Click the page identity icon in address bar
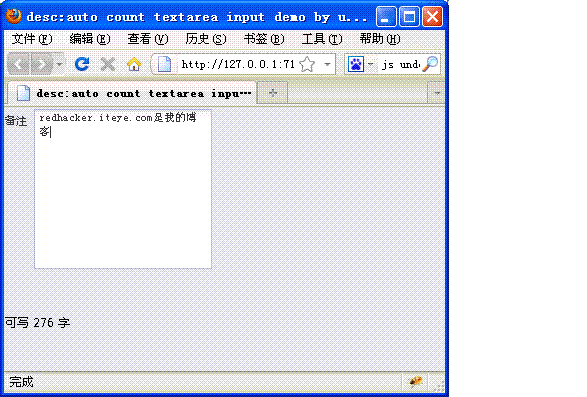Image resolution: width=587 pixels, height=397 pixels. click(x=164, y=64)
